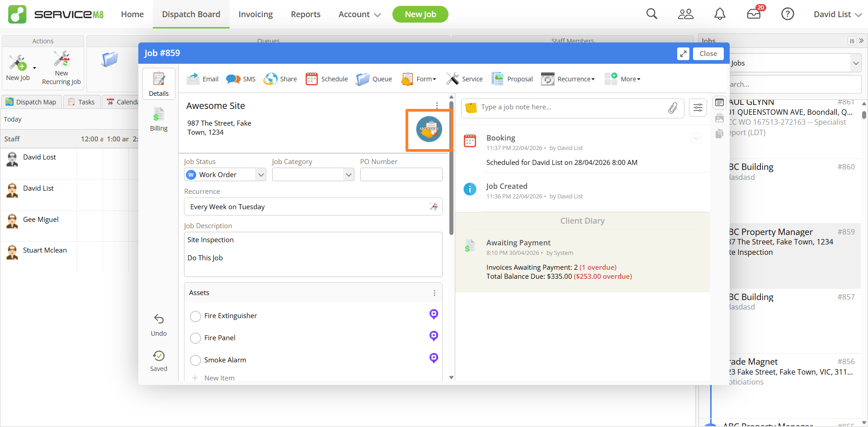Click the Job Description text box
The image size is (868, 427).
coord(313,254)
